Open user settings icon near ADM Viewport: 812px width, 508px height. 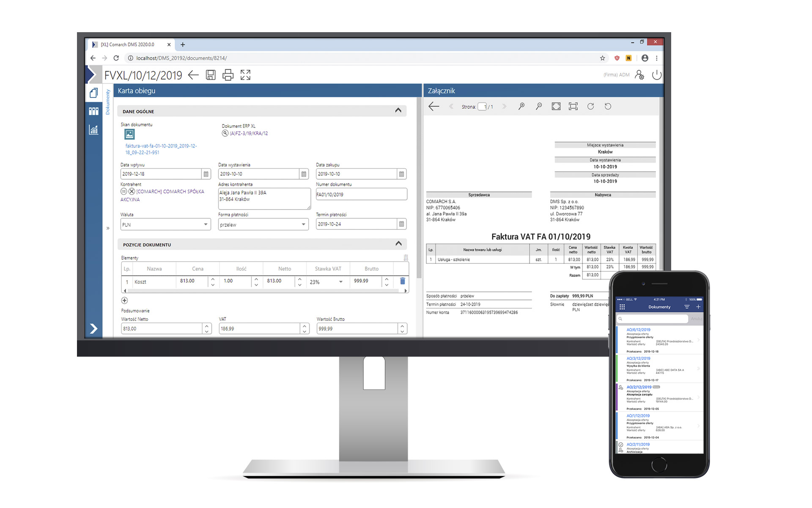640,75
